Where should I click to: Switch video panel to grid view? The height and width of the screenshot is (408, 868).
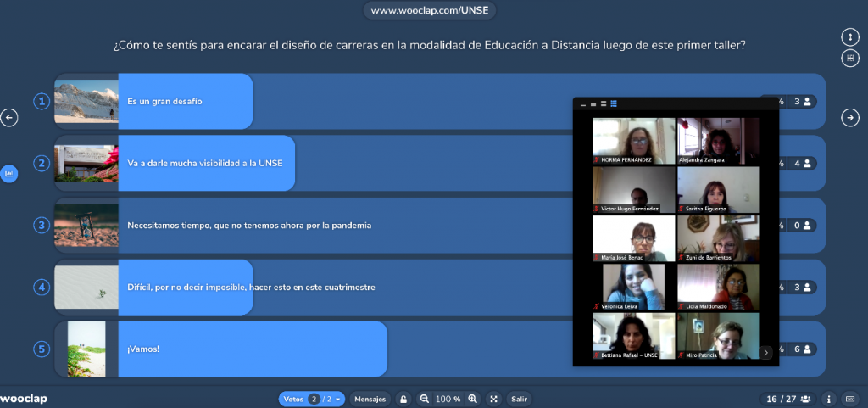[x=614, y=103]
